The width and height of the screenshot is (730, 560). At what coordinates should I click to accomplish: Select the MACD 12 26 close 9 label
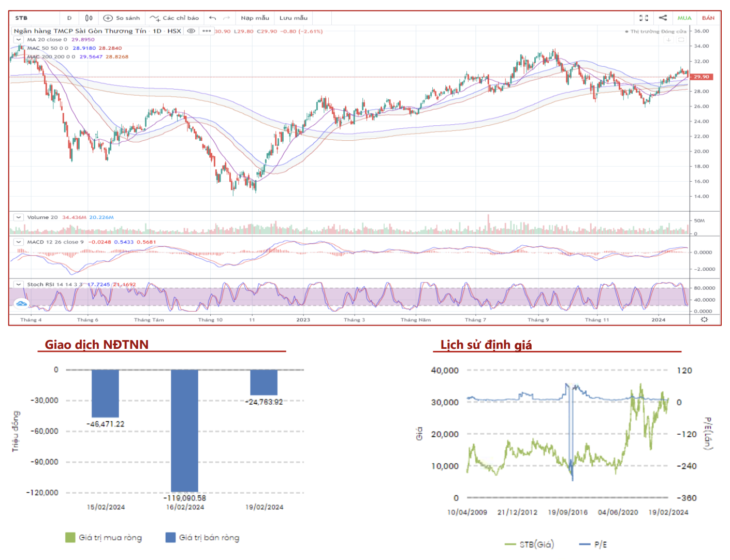(55, 242)
